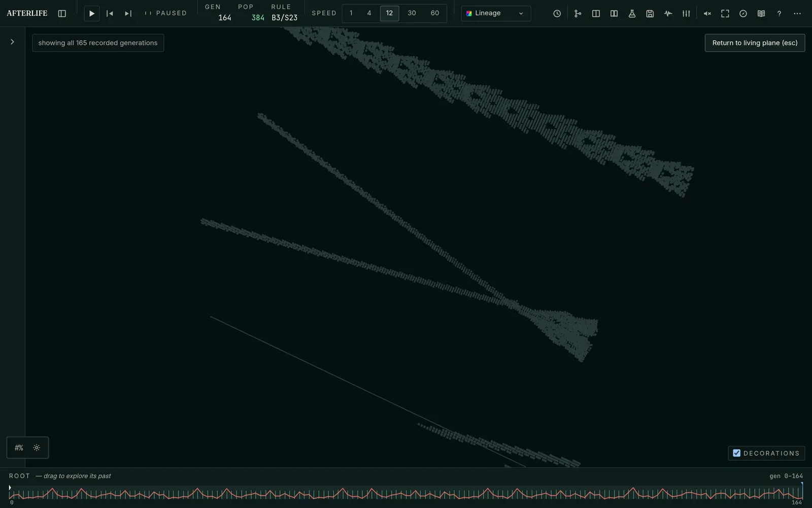Viewport: 812px width, 508px height.
Task: Start simulation playback
Action: tap(91, 13)
